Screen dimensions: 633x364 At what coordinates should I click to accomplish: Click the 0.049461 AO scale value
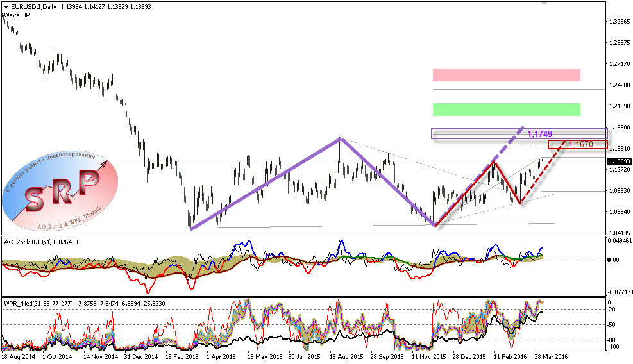pos(619,242)
